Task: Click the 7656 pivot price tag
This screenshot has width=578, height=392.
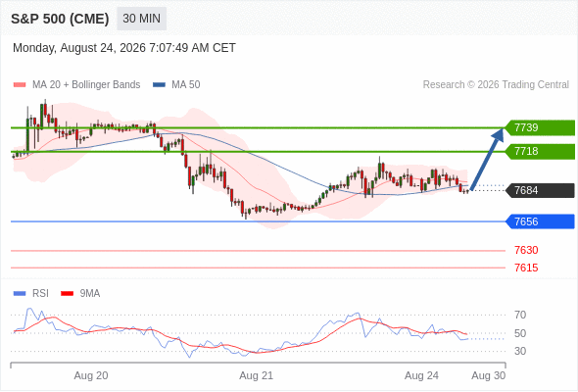Action: click(541, 221)
